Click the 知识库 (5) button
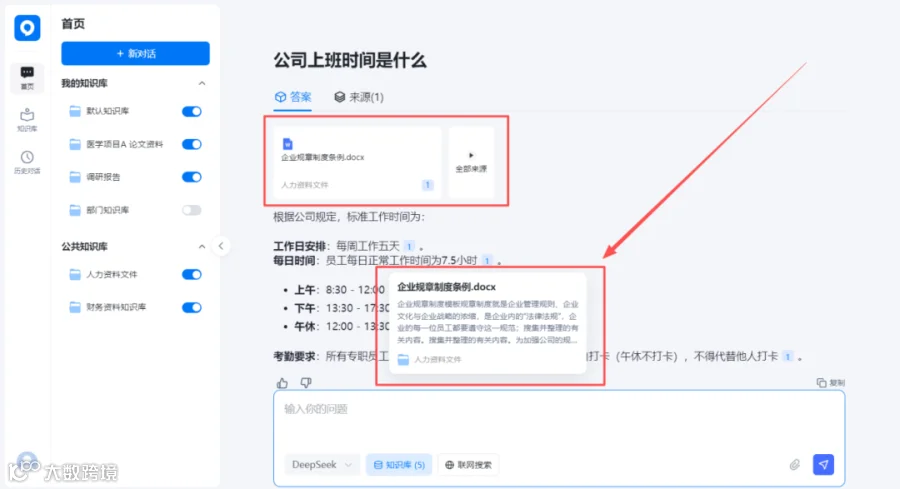The image size is (900, 489). 399,464
